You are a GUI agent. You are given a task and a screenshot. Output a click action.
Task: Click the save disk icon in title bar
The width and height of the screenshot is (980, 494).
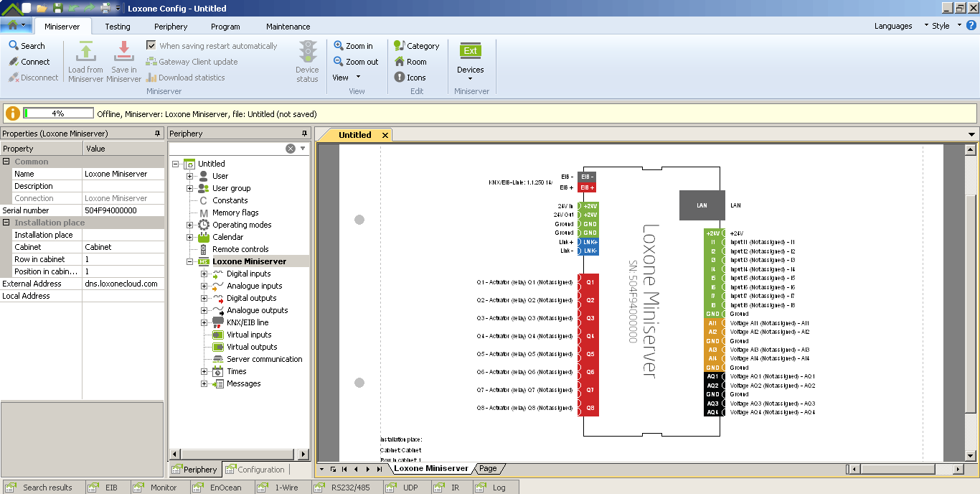click(x=58, y=8)
